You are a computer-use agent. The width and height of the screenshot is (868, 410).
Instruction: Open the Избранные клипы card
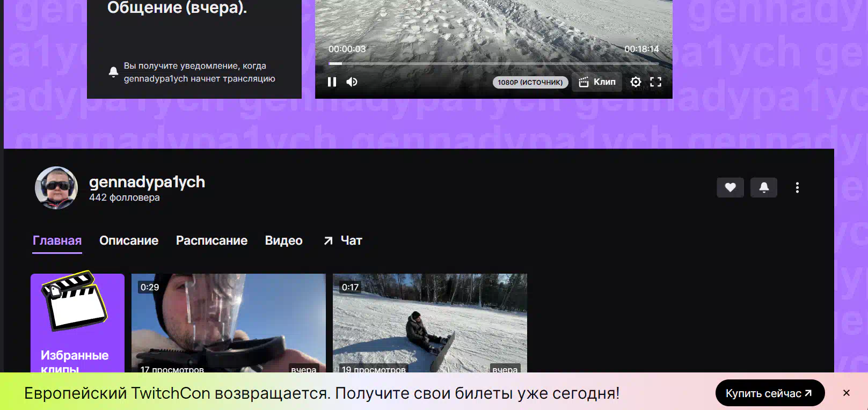point(77,323)
